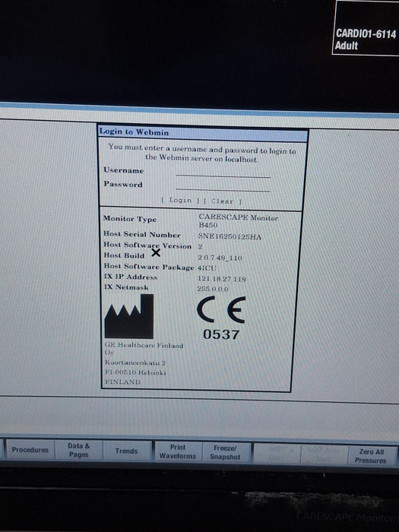Click the manufacturer factory icon
The width and height of the screenshot is (399, 532).
click(x=129, y=316)
